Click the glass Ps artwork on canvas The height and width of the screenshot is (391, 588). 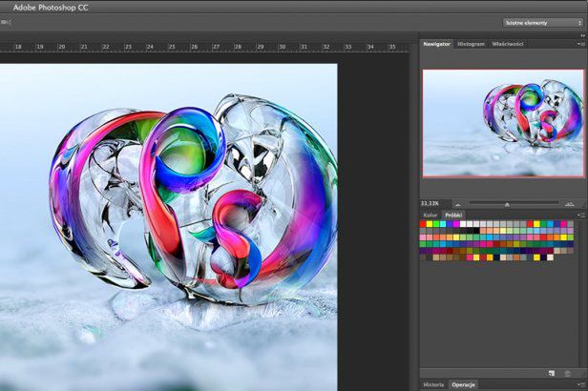[193, 198]
